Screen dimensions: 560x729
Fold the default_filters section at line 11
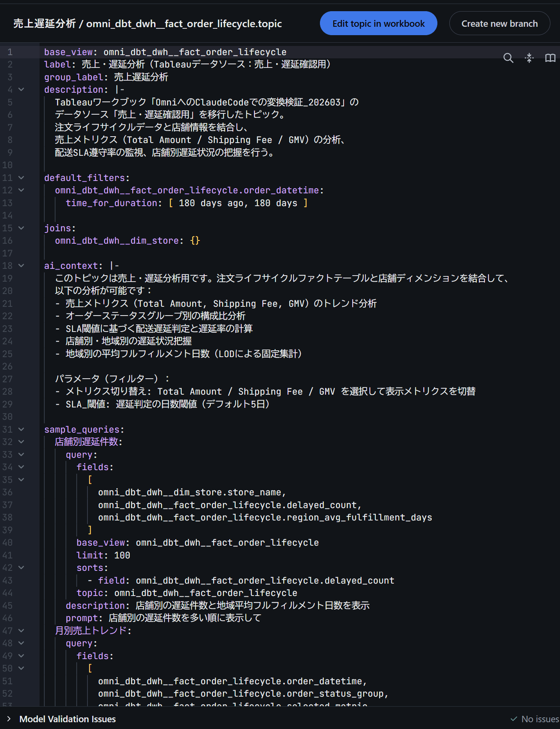click(21, 178)
